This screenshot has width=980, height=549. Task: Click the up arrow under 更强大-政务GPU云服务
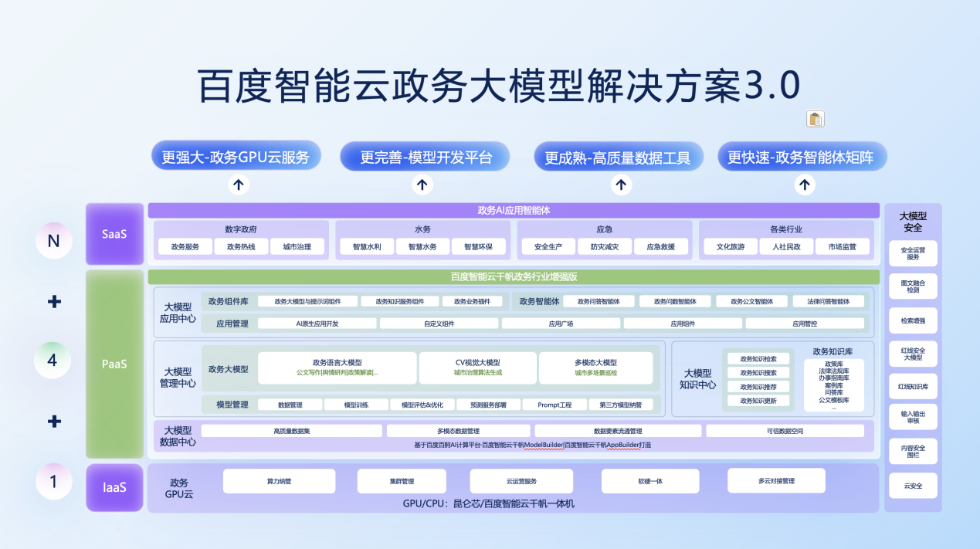coord(239,185)
